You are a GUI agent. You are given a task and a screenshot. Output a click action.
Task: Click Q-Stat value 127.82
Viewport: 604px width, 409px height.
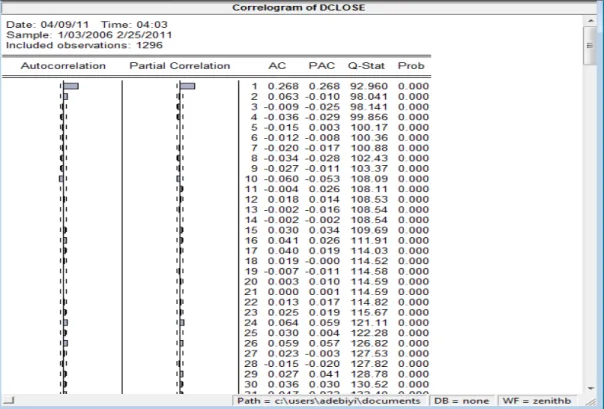[369, 364]
